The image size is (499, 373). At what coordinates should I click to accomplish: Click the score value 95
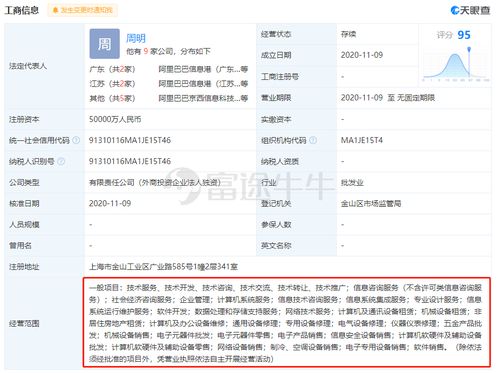point(464,35)
